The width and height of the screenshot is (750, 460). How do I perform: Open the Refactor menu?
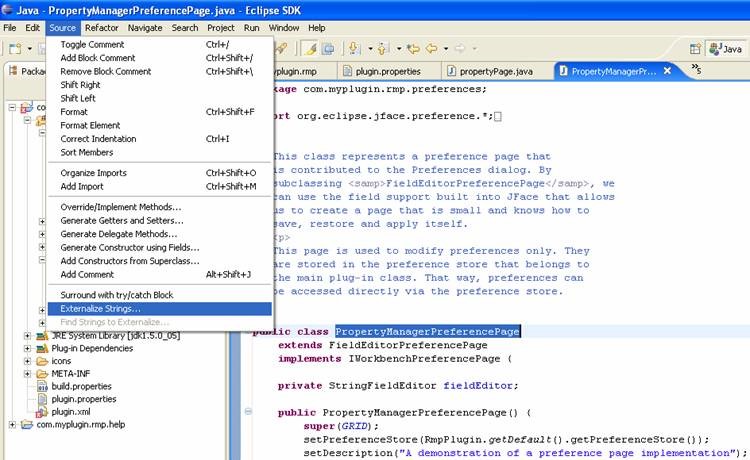pyautogui.click(x=101, y=28)
